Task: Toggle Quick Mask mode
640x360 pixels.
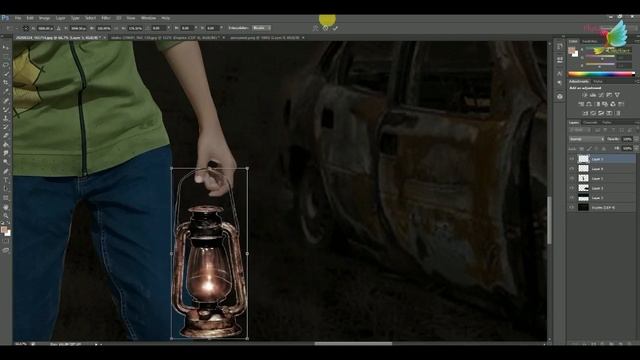Action: 6,242
